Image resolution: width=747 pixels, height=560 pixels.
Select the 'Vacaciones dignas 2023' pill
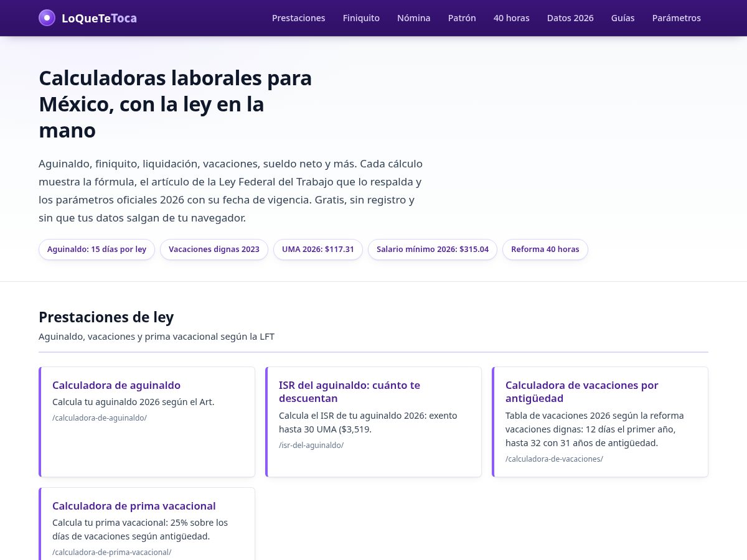tap(214, 250)
